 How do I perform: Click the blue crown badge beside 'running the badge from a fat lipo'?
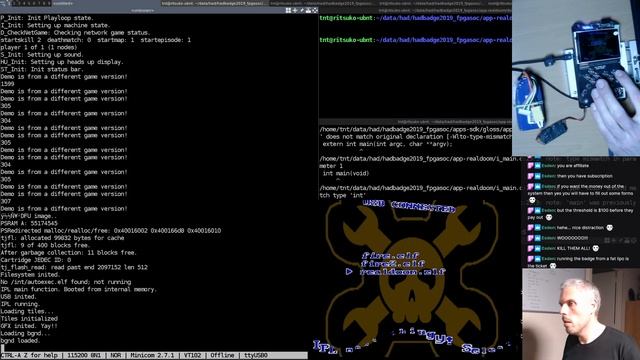click(538, 259)
